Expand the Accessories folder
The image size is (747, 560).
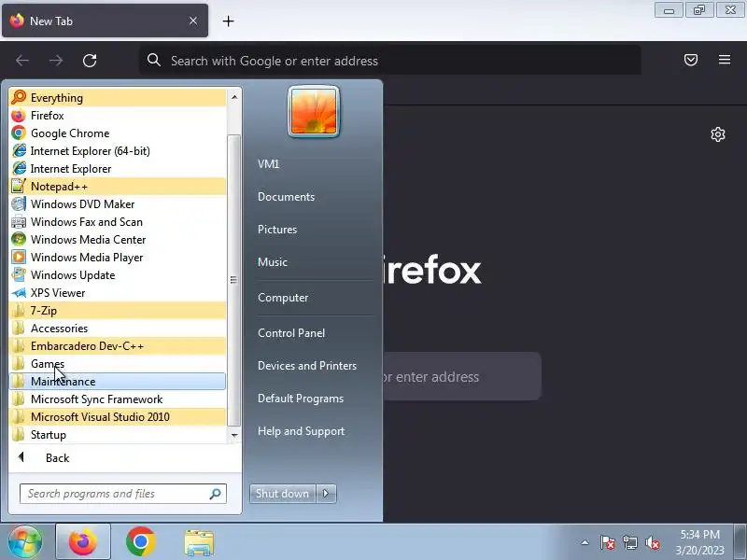pos(118,329)
